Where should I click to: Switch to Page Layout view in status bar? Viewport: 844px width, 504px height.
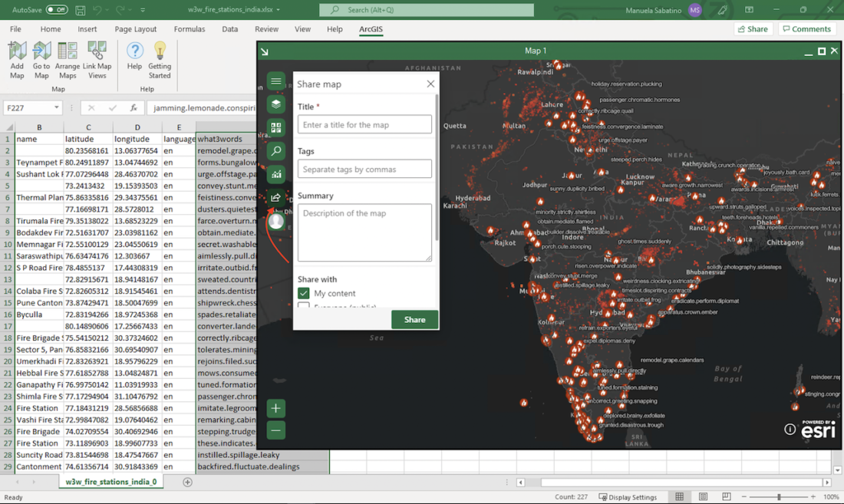(x=703, y=496)
